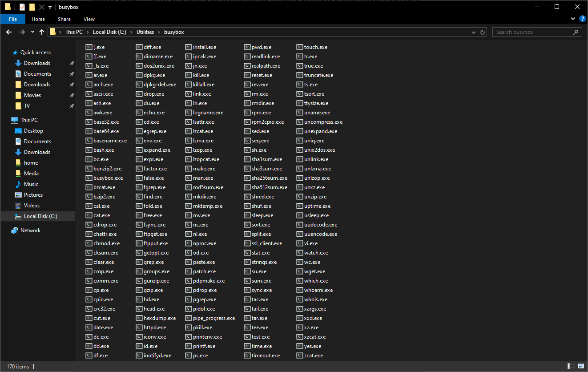Open Desktop under This PC
The height and width of the screenshot is (372, 588).
pyautogui.click(x=34, y=131)
